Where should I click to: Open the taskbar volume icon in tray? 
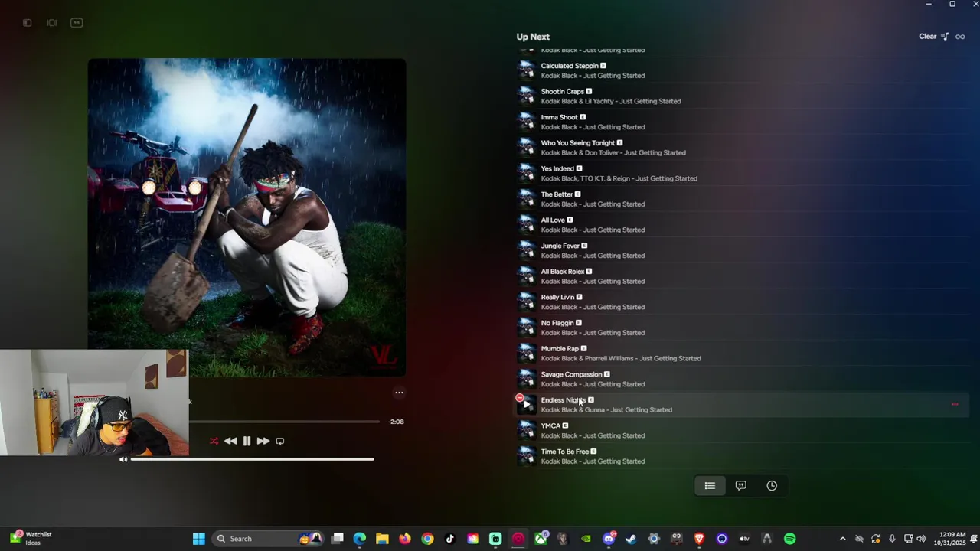921,539
